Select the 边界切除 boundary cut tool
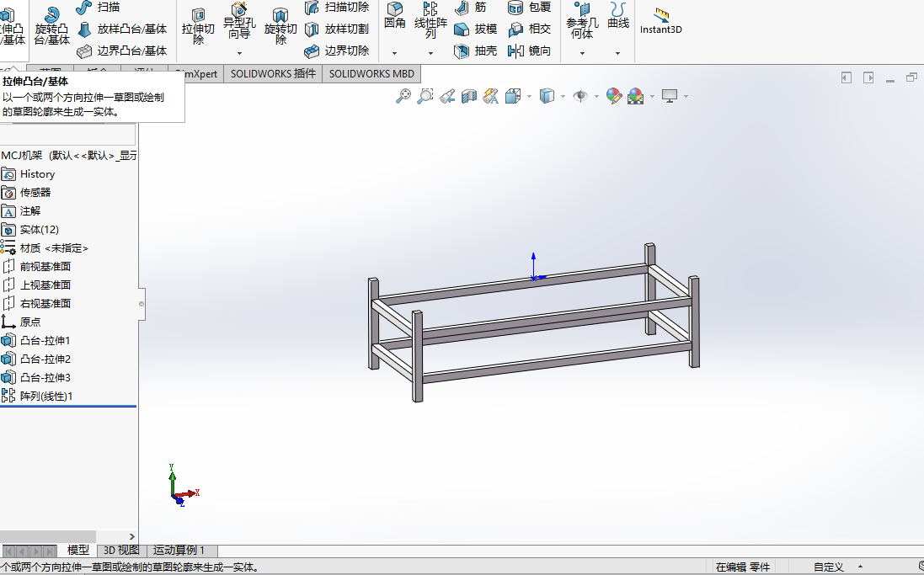924x575 pixels. pyautogui.click(x=337, y=51)
